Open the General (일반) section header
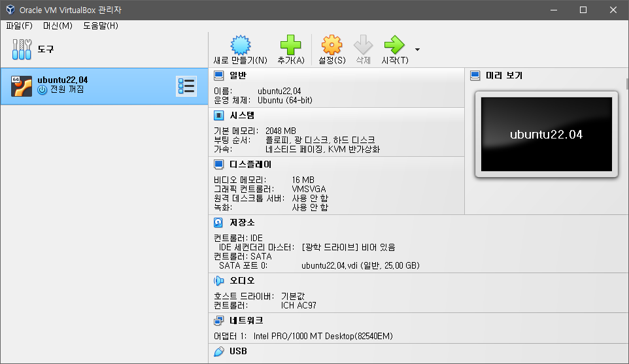 click(238, 75)
